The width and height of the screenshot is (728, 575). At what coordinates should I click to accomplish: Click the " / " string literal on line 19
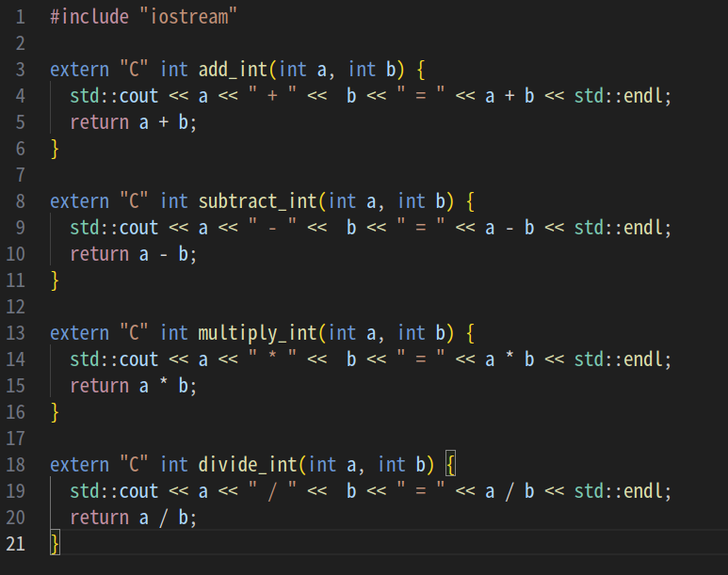pyautogui.click(x=272, y=491)
